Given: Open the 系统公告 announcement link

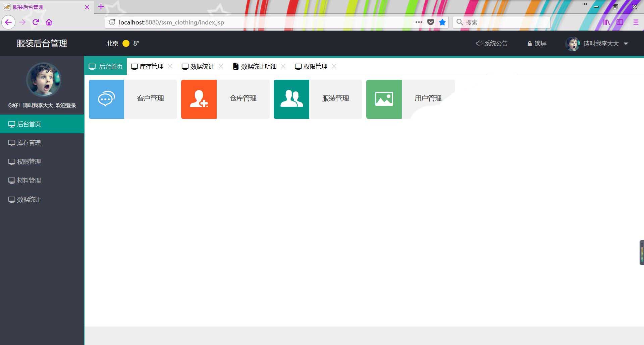Looking at the screenshot, I should (x=492, y=44).
